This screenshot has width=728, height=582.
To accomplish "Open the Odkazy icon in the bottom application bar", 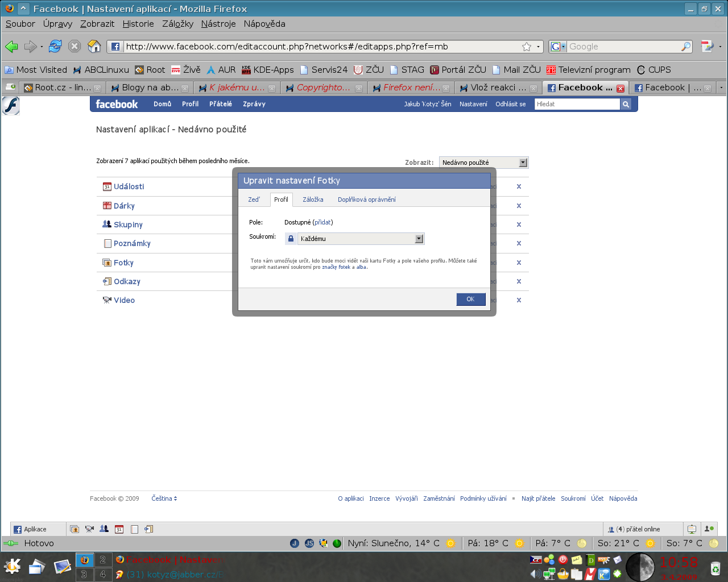I will point(149,529).
